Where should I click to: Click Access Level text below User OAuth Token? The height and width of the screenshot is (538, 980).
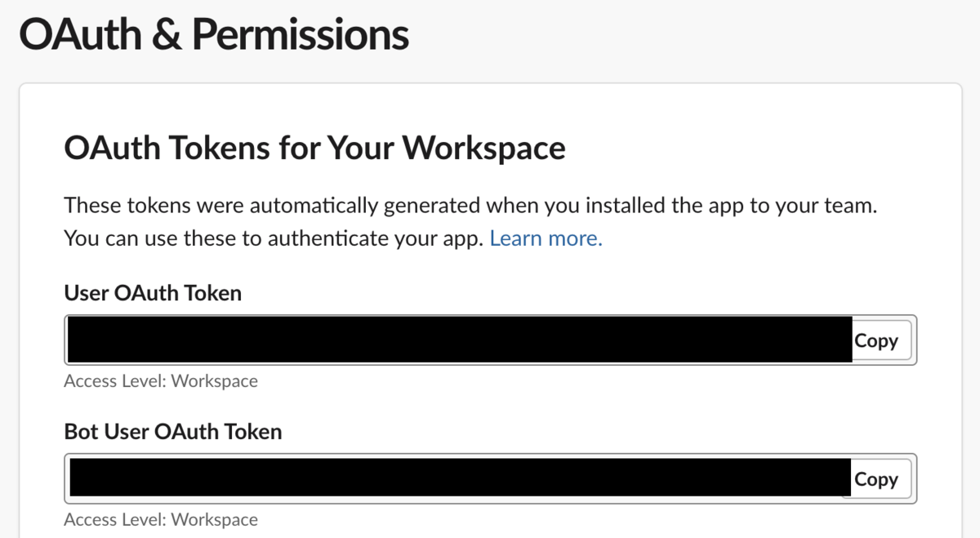(x=161, y=380)
